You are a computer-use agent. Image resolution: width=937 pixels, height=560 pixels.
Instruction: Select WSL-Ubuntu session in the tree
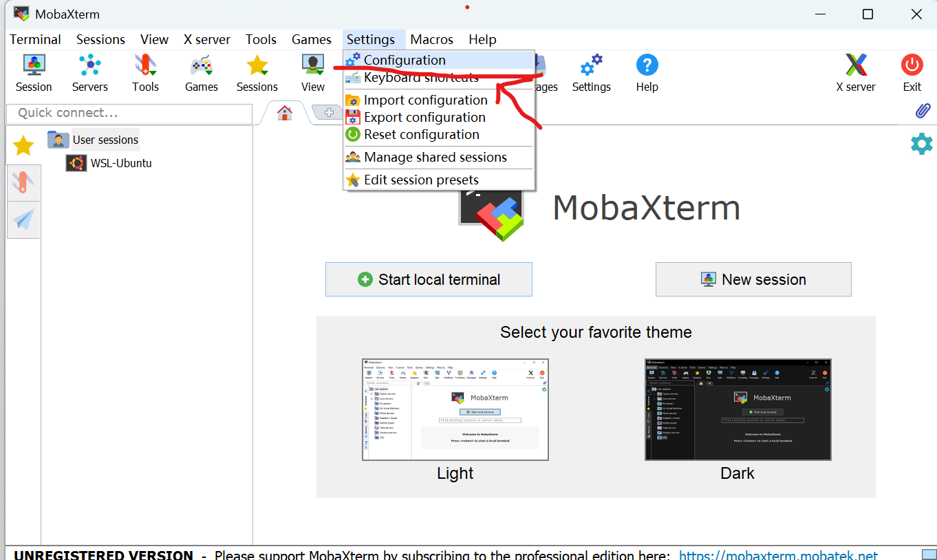[x=121, y=163]
